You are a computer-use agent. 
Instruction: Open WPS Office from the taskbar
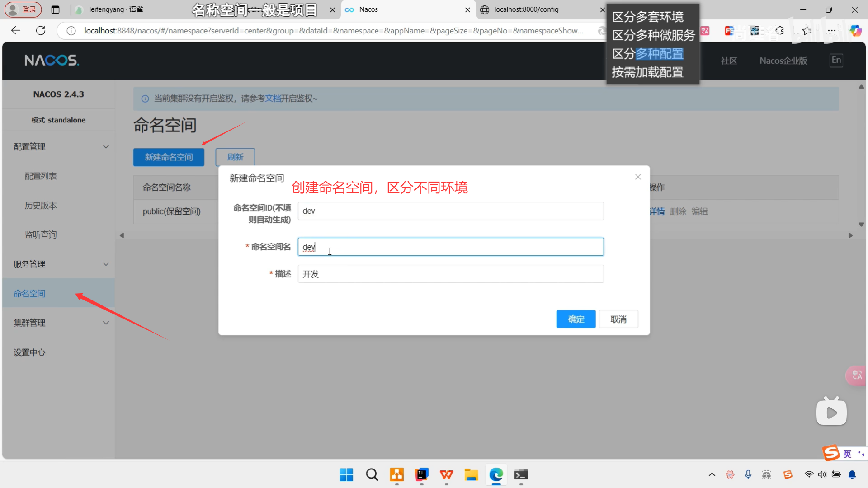point(446,475)
